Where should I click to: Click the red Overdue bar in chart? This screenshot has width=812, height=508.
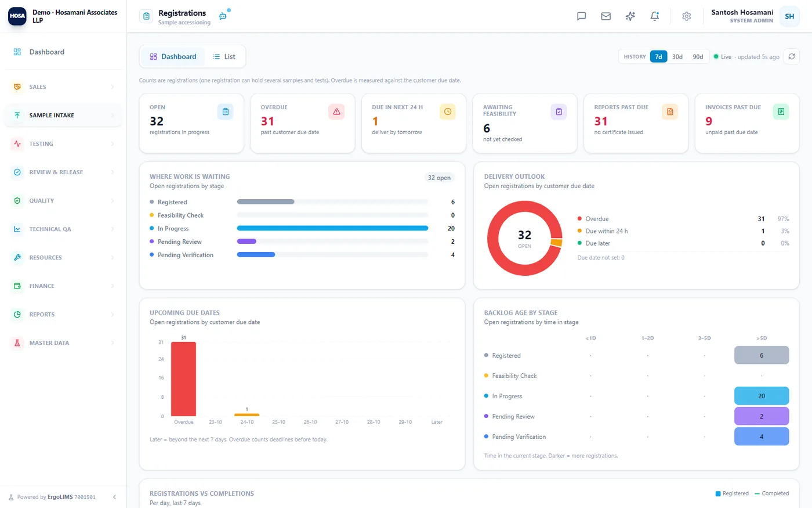click(x=183, y=379)
